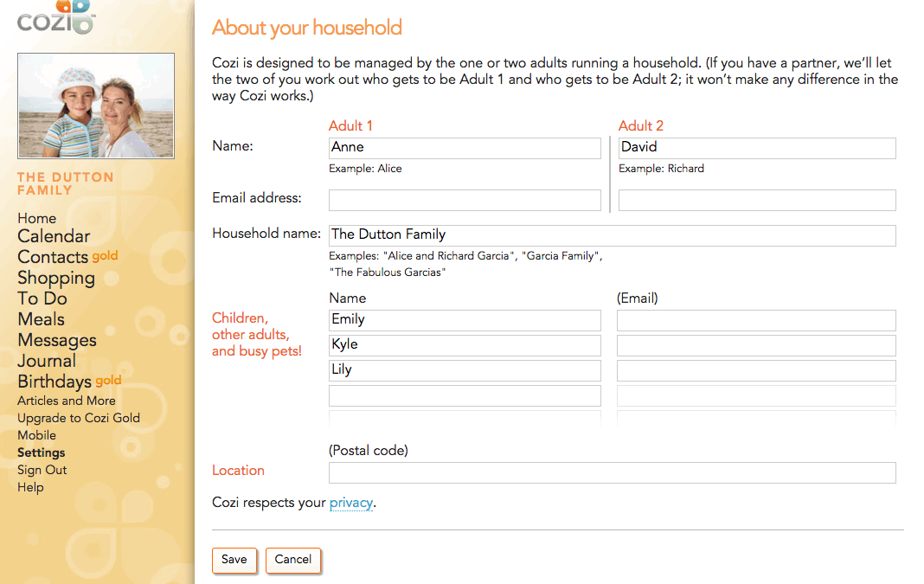
Task: Focus the email field next to Lily
Action: (757, 370)
